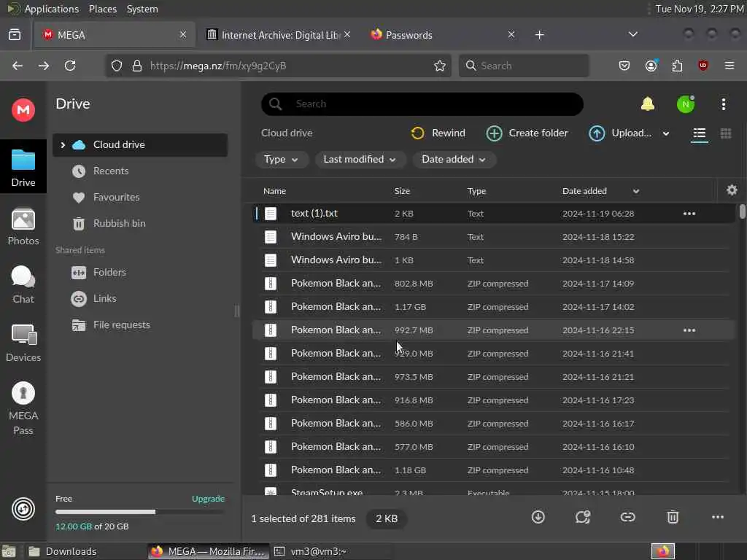Open shared Folders

click(109, 273)
